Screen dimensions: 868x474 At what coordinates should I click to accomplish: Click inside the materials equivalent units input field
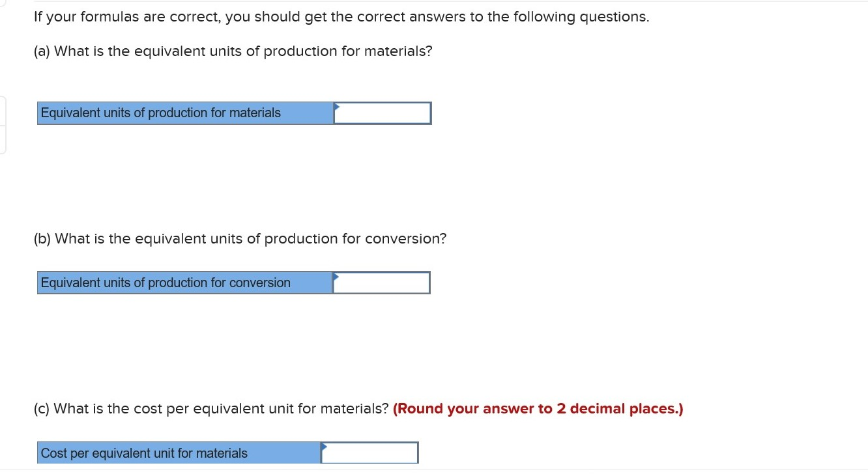point(384,113)
